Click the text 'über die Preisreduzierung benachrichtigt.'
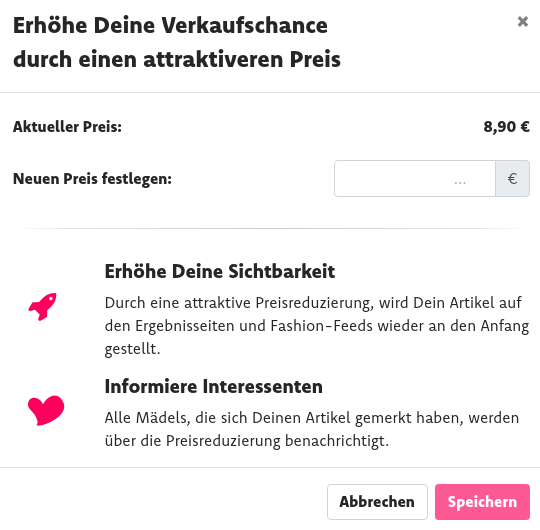540x530 pixels. (247, 441)
